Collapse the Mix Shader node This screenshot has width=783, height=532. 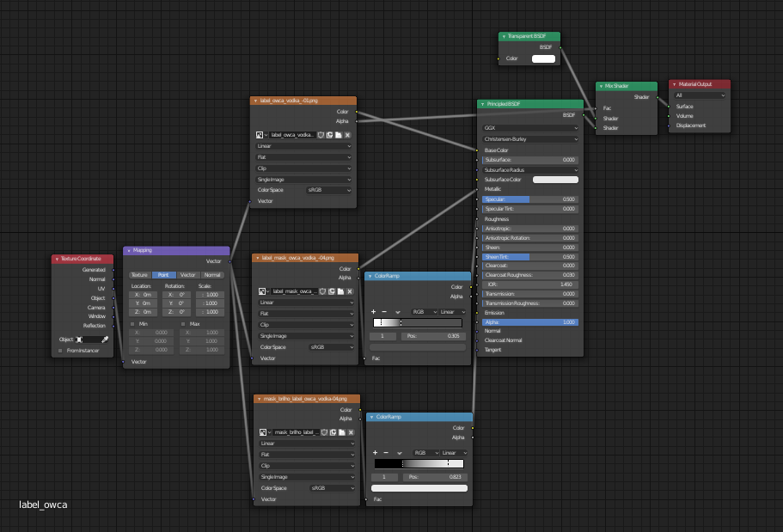click(601, 86)
